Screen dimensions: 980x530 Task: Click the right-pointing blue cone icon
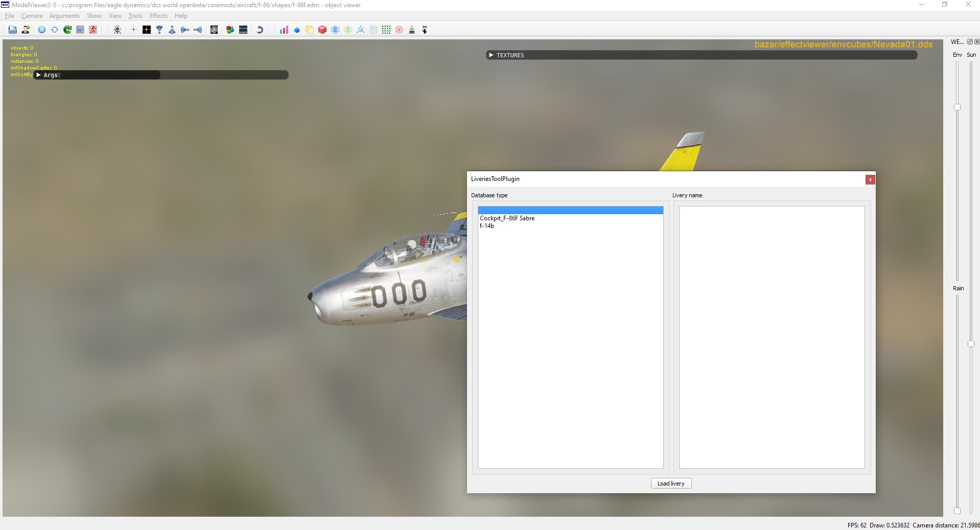185,30
